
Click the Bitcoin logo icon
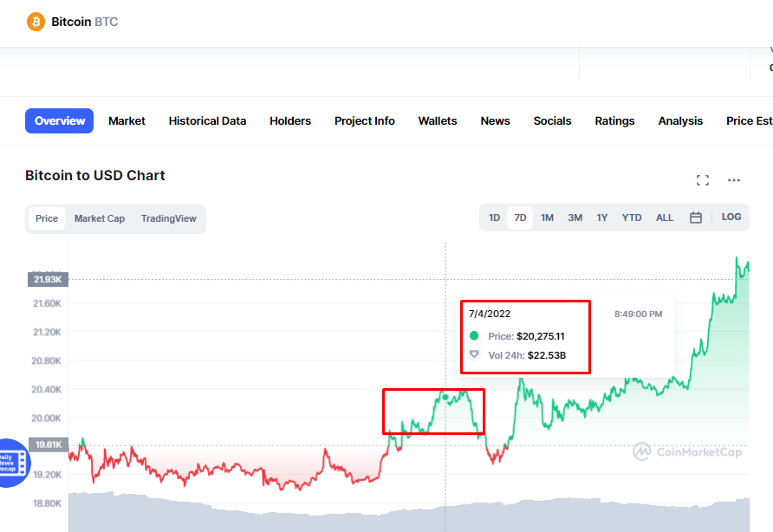[x=36, y=22]
